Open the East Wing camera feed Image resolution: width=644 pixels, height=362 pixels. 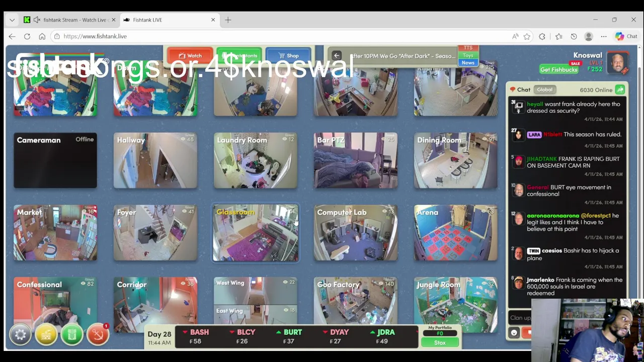[256, 316]
